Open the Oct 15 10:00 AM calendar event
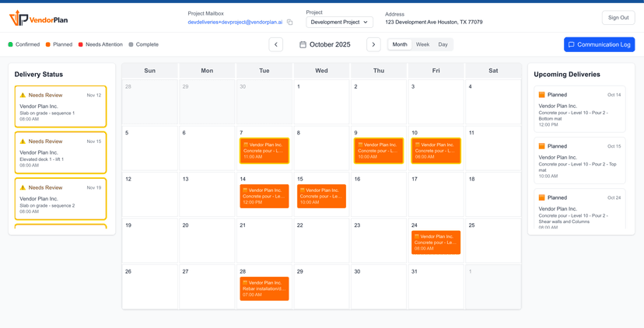 coord(321,196)
